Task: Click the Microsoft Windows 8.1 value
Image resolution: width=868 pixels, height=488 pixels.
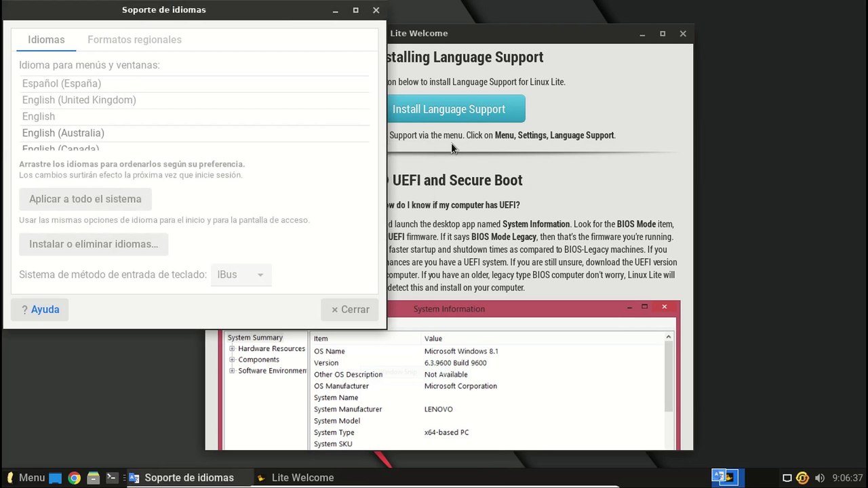Action: (x=461, y=351)
